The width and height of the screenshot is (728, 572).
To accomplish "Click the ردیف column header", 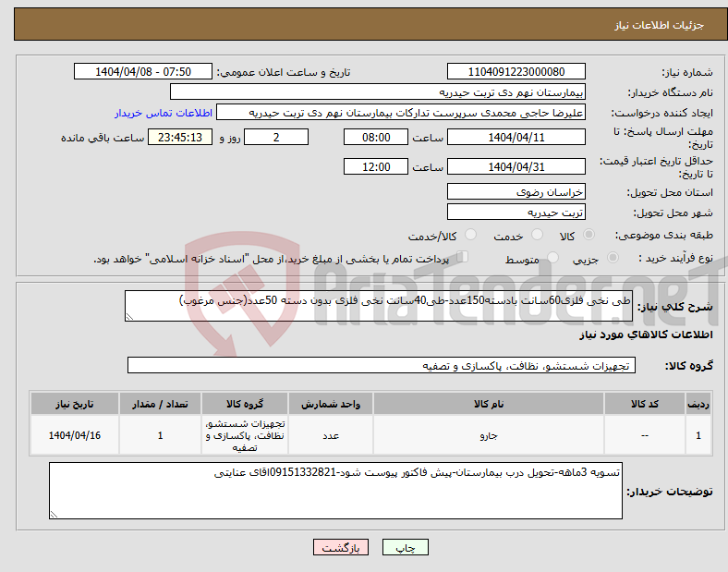I will tap(698, 404).
